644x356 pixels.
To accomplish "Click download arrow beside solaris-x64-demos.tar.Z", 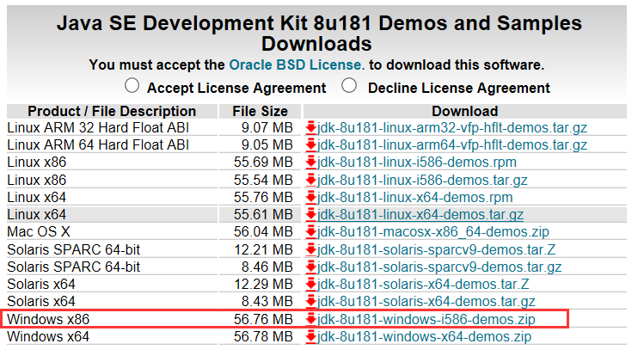I will pyautogui.click(x=311, y=284).
